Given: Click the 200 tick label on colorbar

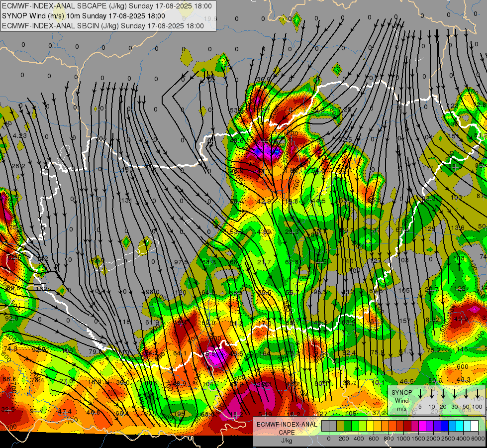Looking at the screenshot, I should pyautogui.click(x=344, y=439).
